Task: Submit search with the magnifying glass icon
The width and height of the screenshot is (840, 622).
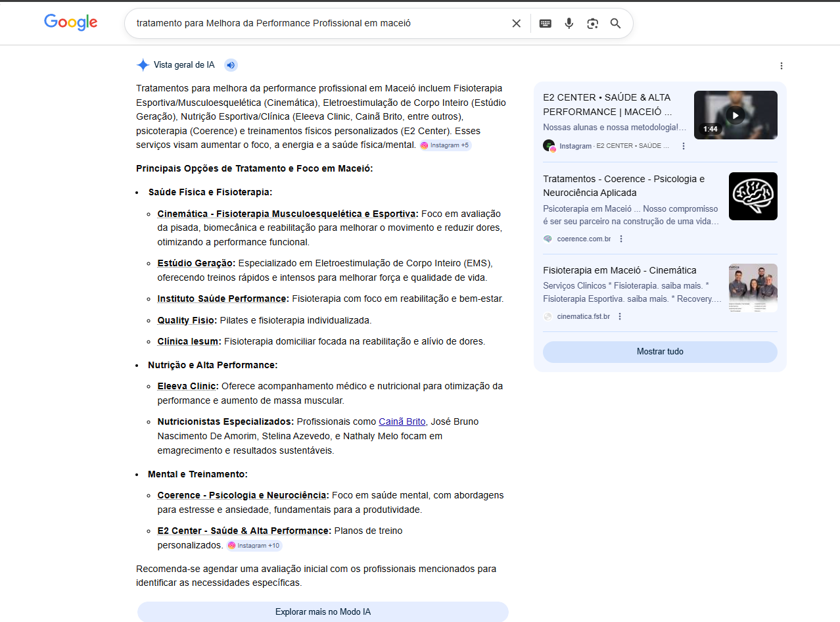Action: click(x=615, y=24)
